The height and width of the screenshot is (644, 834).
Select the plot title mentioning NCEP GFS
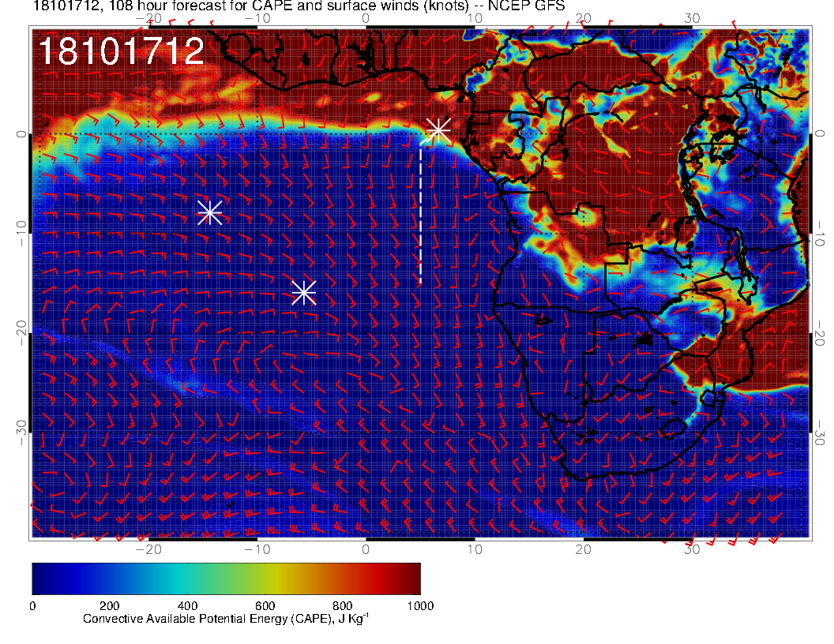pos(299,6)
